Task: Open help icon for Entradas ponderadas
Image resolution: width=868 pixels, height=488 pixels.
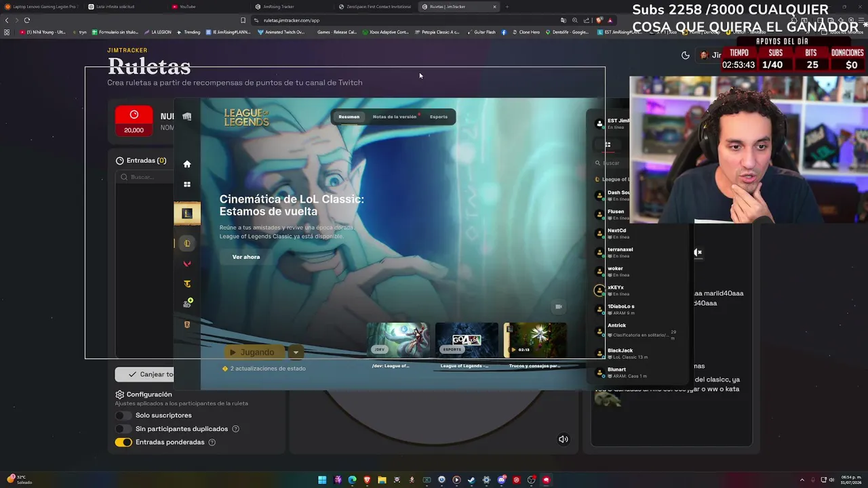Action: pyautogui.click(x=212, y=443)
